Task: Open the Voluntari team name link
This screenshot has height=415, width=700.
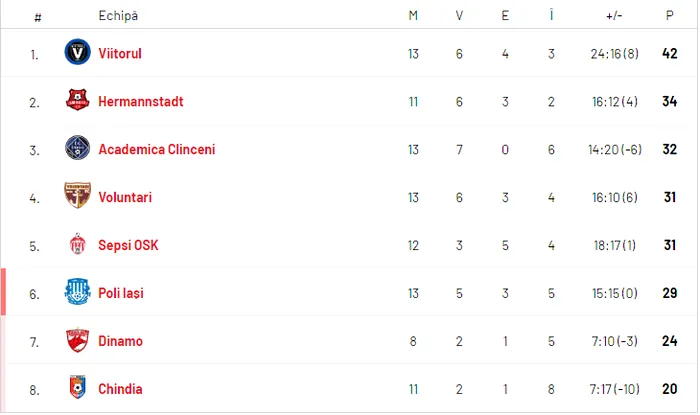Action: [x=125, y=197]
